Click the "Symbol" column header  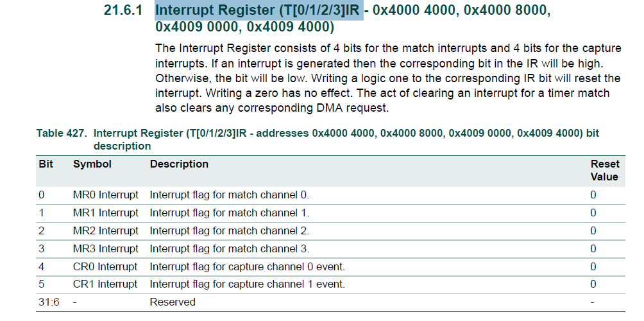(x=92, y=164)
